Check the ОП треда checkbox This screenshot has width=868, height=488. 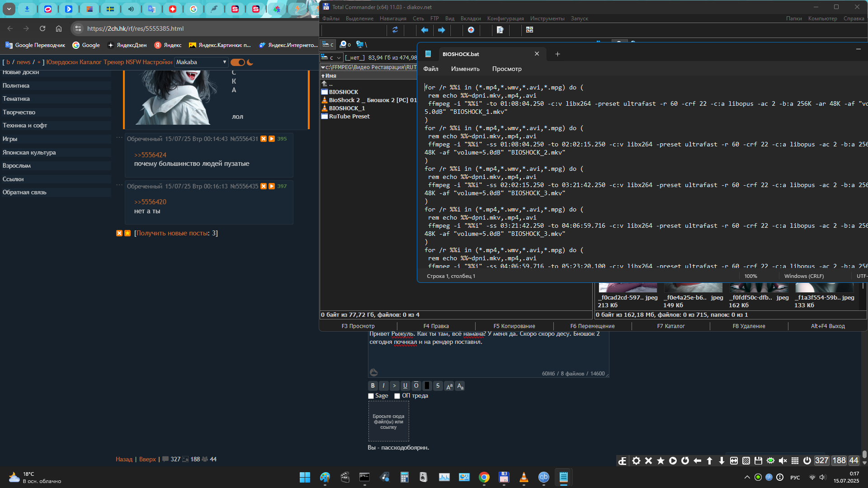click(397, 396)
